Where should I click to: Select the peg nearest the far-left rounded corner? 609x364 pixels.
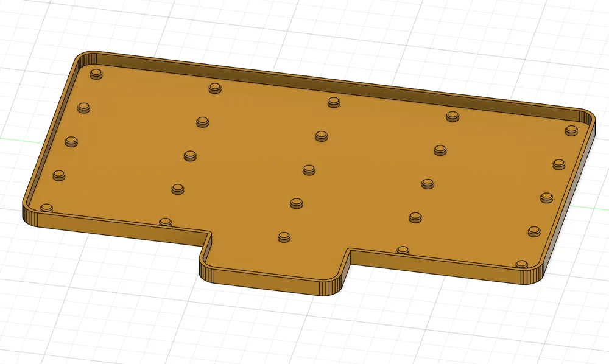click(96, 74)
